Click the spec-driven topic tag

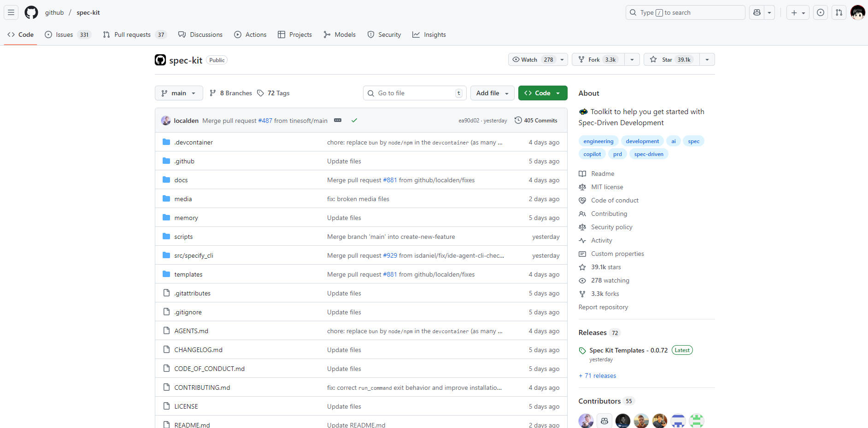point(648,154)
